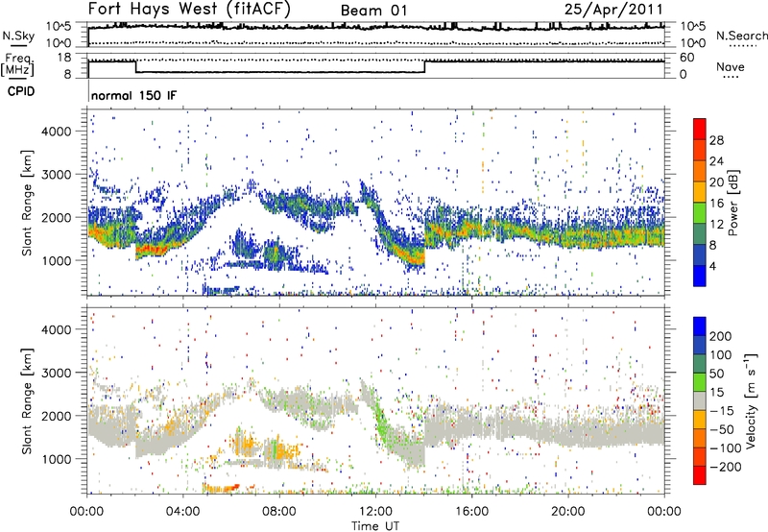The width and height of the screenshot is (768, 532).
Task: Select the "-50" velocity colorbar label
Action: [722, 429]
